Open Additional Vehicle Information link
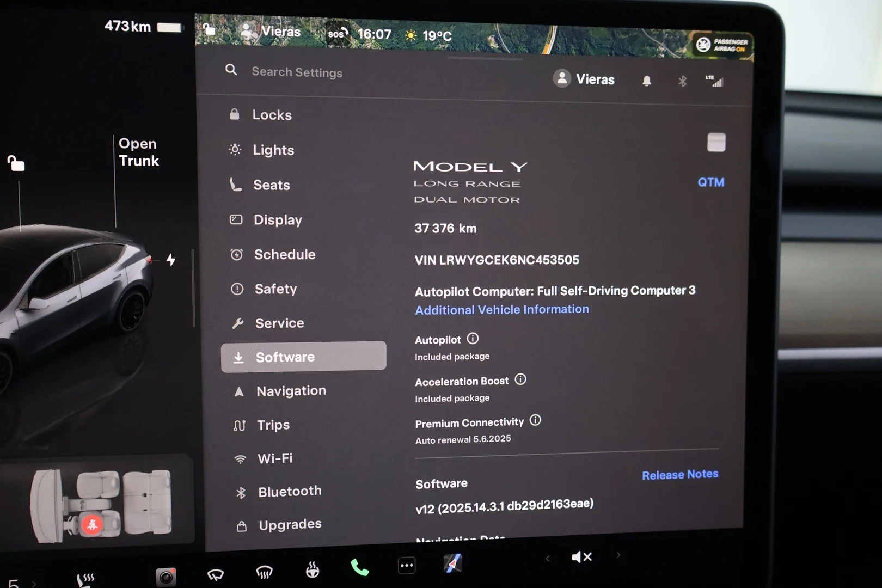 tap(502, 310)
